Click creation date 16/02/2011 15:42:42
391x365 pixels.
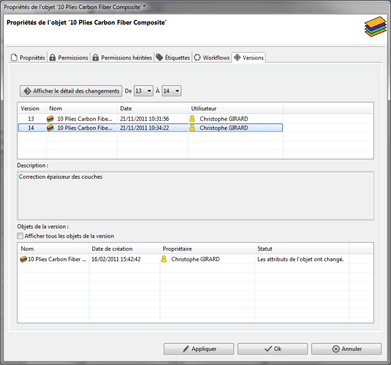(116, 259)
